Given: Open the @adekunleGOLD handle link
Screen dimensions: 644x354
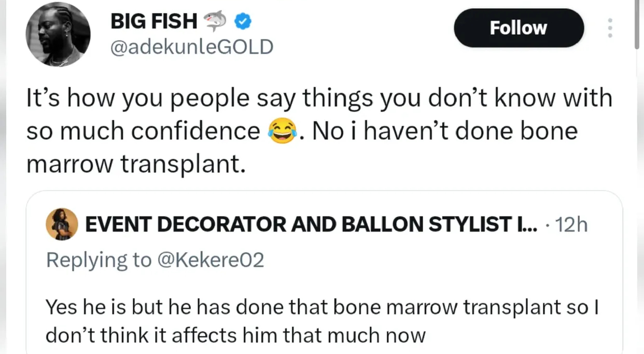Looking at the screenshot, I should (192, 47).
